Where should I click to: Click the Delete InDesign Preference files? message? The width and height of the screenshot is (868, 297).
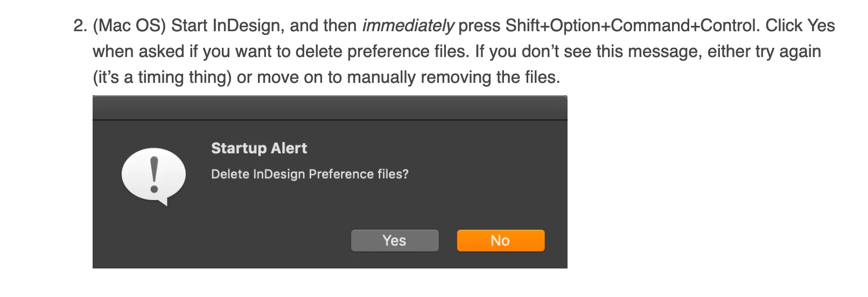pyautogui.click(x=310, y=174)
